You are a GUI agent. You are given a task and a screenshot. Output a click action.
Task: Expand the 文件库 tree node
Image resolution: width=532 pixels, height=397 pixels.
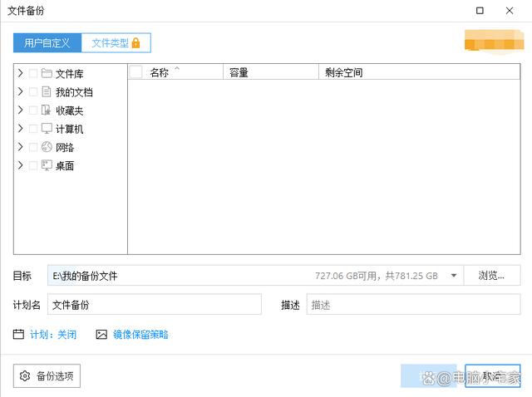click(x=20, y=73)
